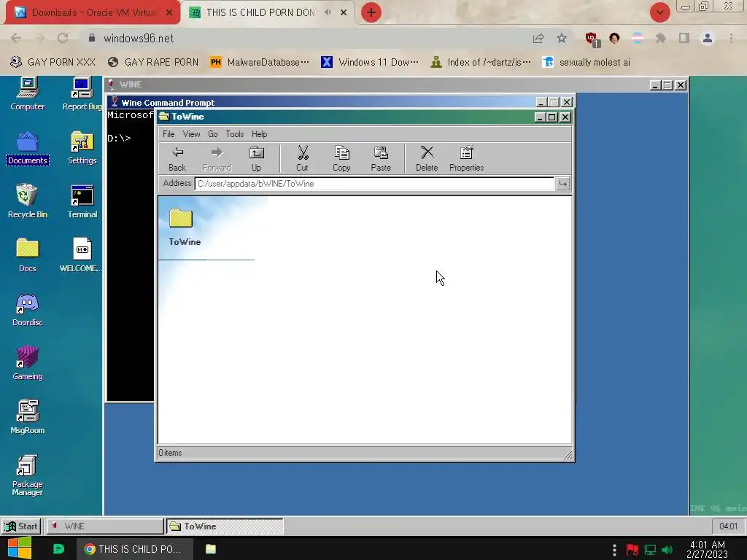The height and width of the screenshot is (560, 747).
Task: Open the Settings desktop shortcut
Action: (82, 148)
